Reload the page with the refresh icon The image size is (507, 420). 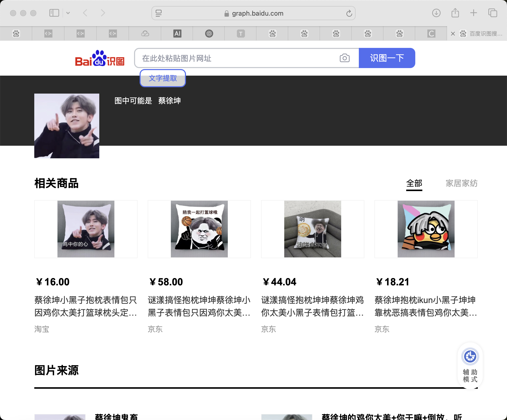pos(349,13)
